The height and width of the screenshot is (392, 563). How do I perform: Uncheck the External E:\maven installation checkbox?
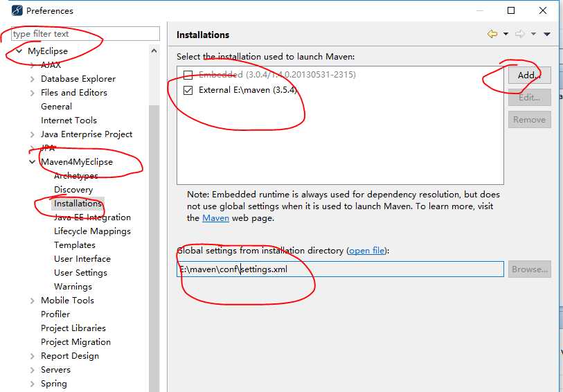[188, 90]
